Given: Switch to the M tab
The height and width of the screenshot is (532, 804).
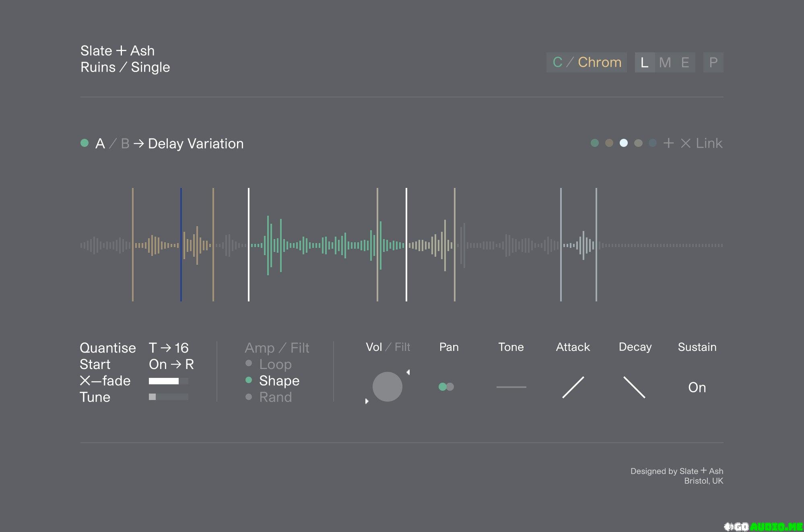Looking at the screenshot, I should point(665,62).
